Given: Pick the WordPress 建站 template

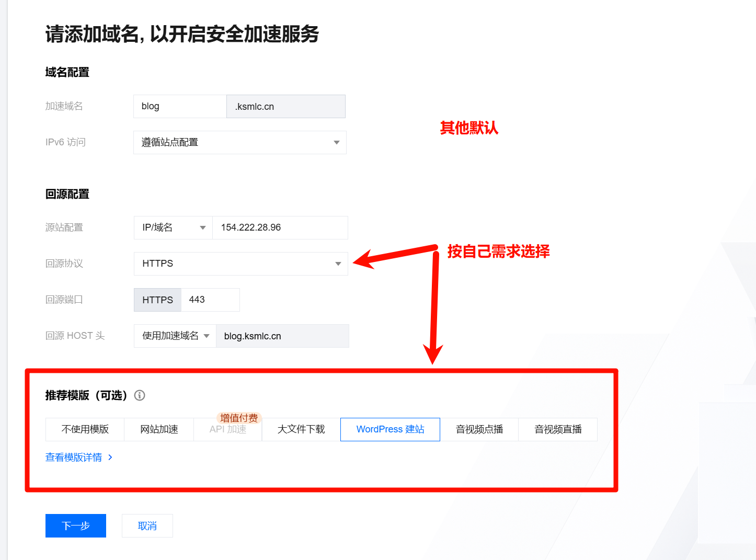Looking at the screenshot, I should tap(390, 429).
